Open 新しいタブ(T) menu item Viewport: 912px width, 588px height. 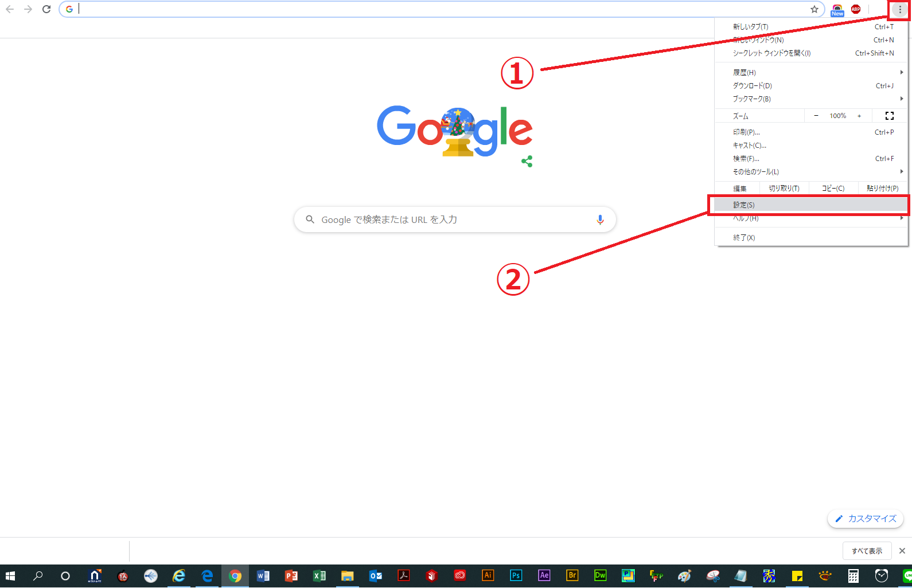812,27
